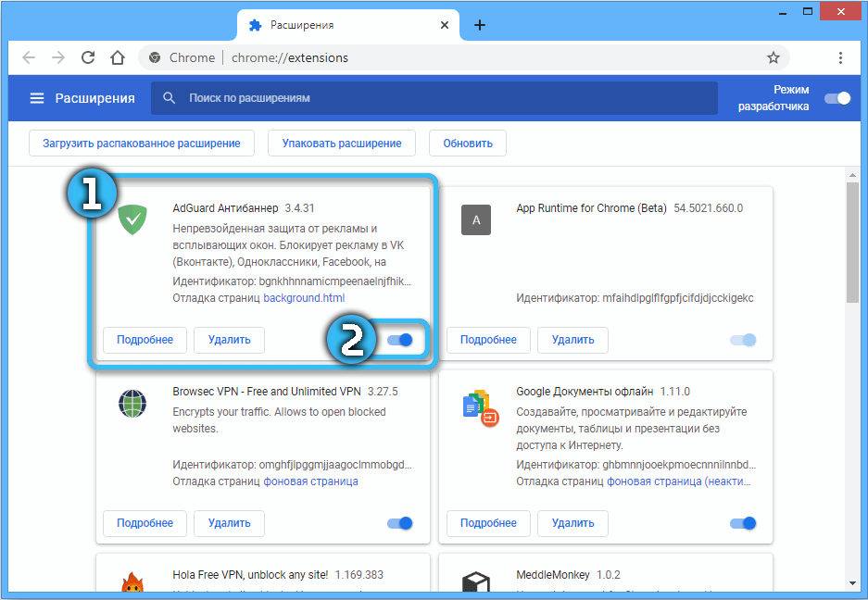
Task: Click Загрузить распакованное расширение button
Action: [x=141, y=144]
